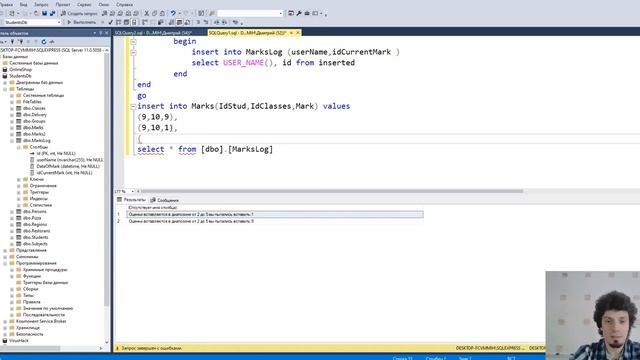Toggle IntelliSense enabled button

134,22
